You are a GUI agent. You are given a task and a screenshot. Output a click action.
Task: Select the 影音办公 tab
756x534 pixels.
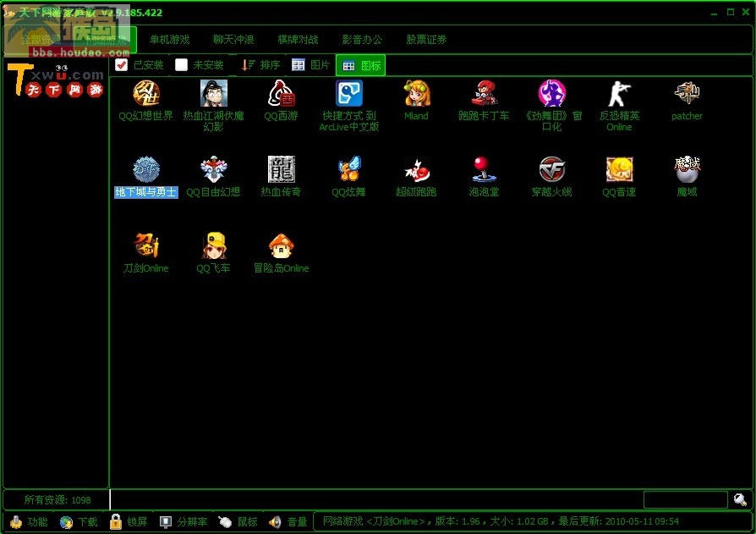[362, 40]
